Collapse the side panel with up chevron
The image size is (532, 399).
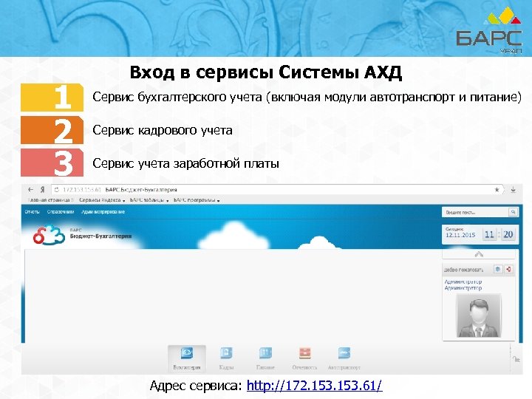coord(479,254)
